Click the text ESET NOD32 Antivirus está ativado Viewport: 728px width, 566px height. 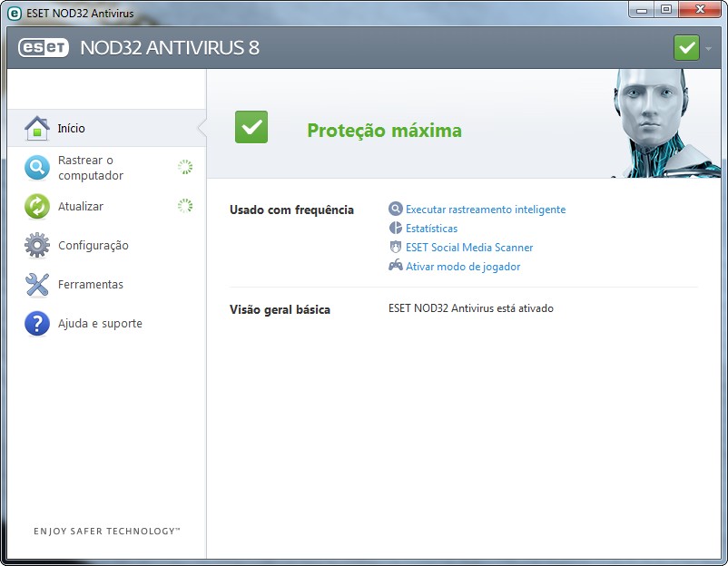471,308
